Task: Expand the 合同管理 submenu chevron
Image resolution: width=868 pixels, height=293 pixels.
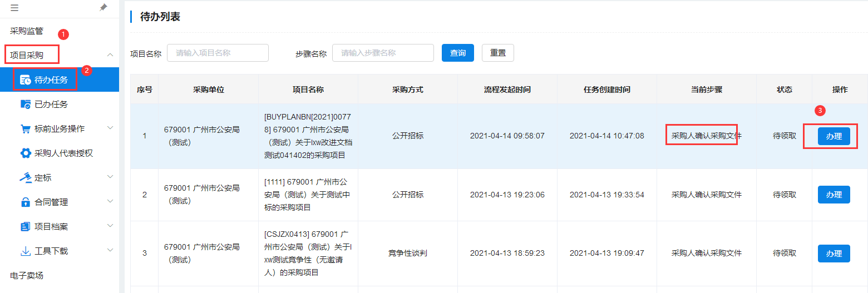Action: [110, 202]
